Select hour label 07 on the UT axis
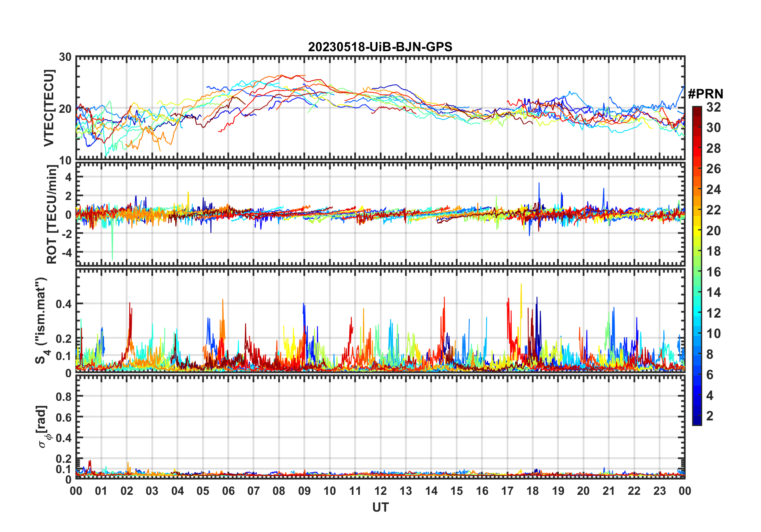Image resolution: width=761 pixels, height=532 pixels. pyautogui.click(x=254, y=491)
